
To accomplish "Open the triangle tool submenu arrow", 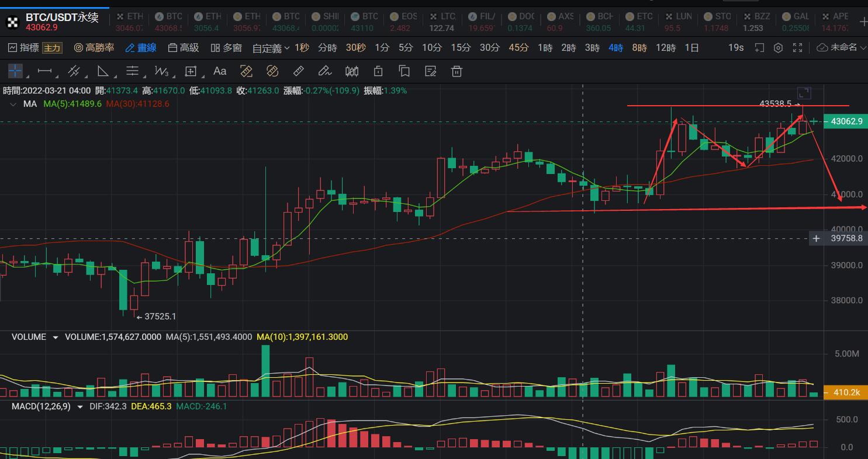I will [x=115, y=76].
